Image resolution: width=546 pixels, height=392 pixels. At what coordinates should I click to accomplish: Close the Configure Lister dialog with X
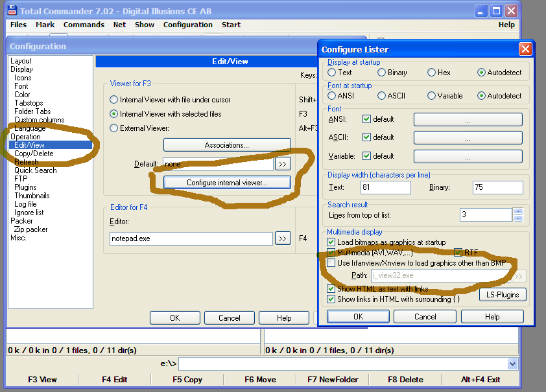tap(525, 49)
